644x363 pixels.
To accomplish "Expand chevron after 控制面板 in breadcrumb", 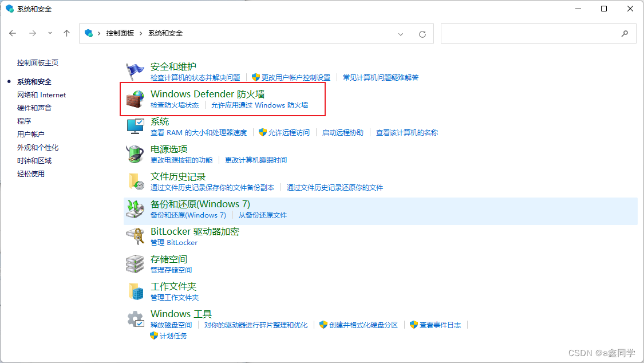I will click(141, 33).
